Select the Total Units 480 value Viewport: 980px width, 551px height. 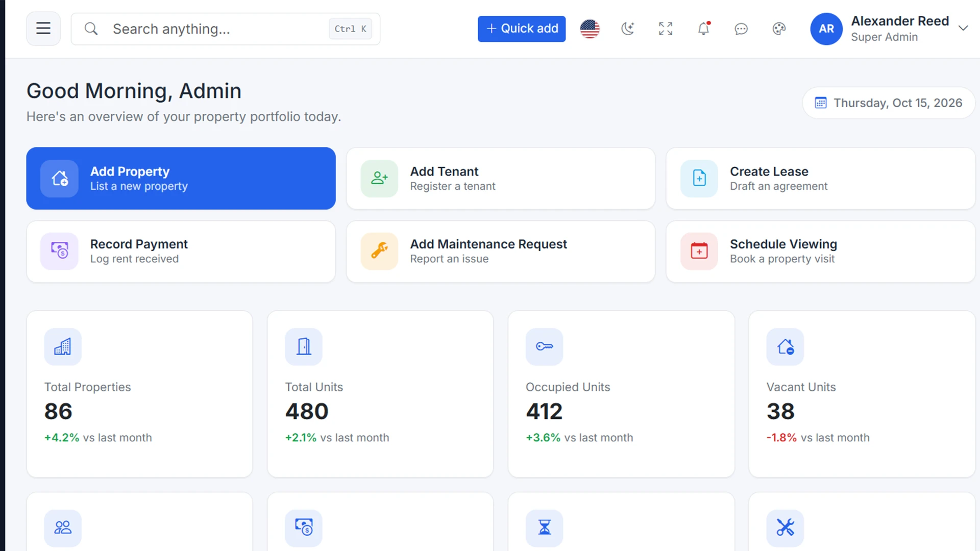coord(307,411)
